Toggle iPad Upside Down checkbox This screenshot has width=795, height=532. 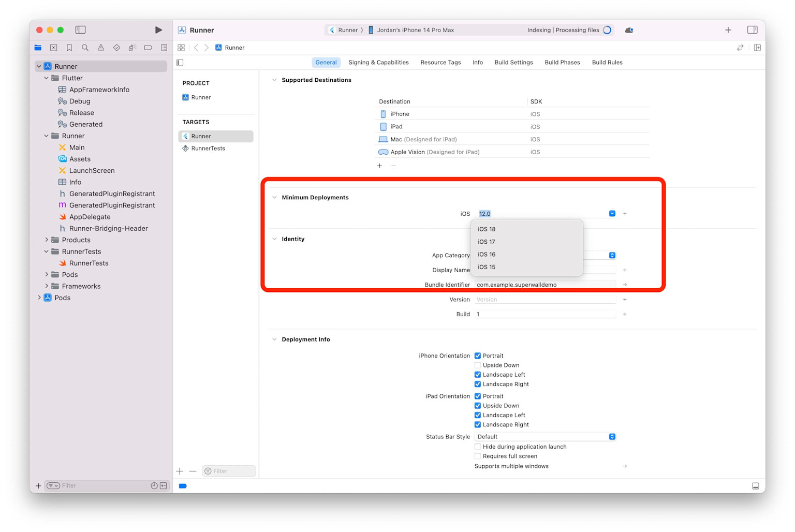click(478, 406)
